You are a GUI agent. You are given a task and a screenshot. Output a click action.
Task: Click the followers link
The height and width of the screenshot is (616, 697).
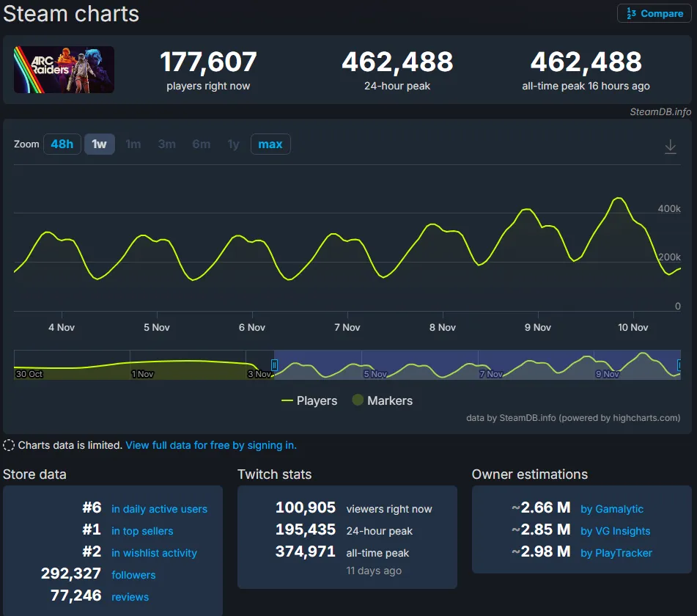[133, 575]
